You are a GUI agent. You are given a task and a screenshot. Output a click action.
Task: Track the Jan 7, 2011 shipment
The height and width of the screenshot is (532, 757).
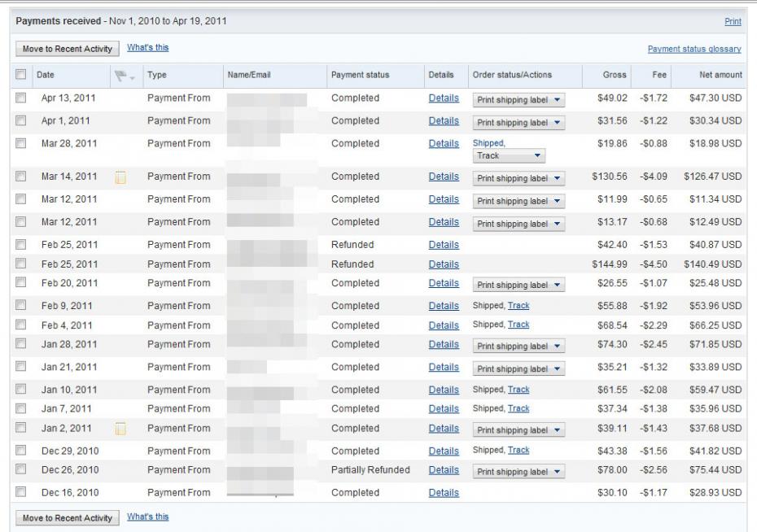click(519, 408)
